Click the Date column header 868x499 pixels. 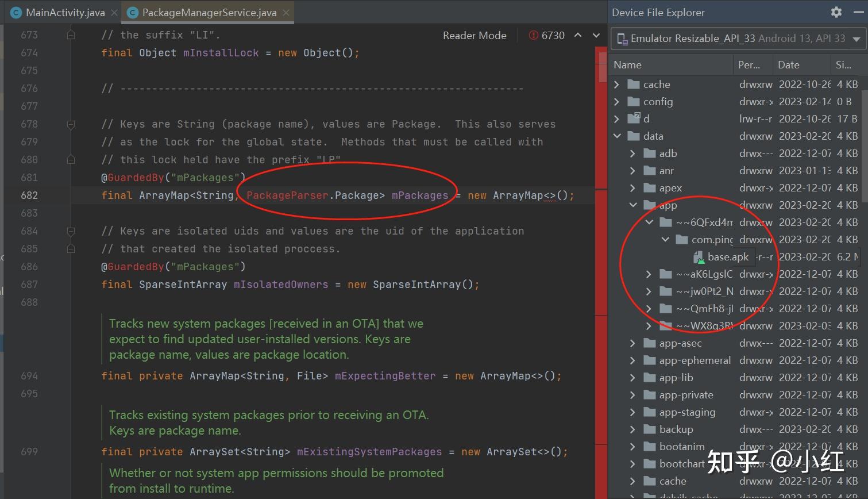pos(789,65)
